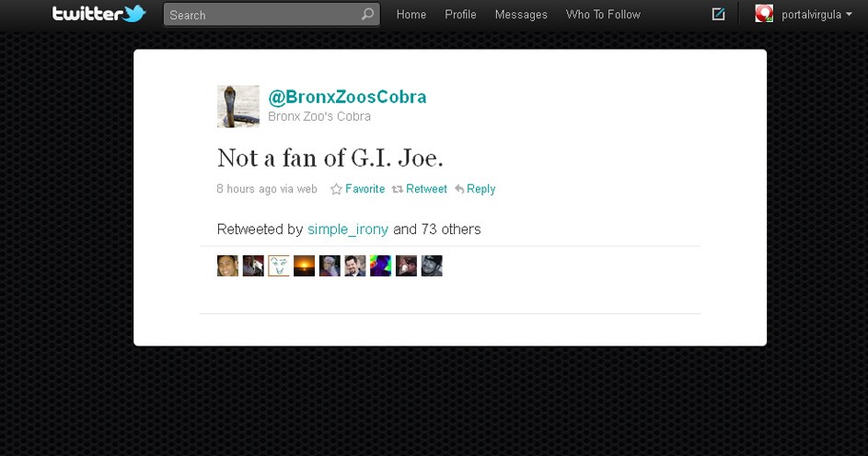
Task: Click the @BronxZoosCobra username link
Action: [x=347, y=97]
